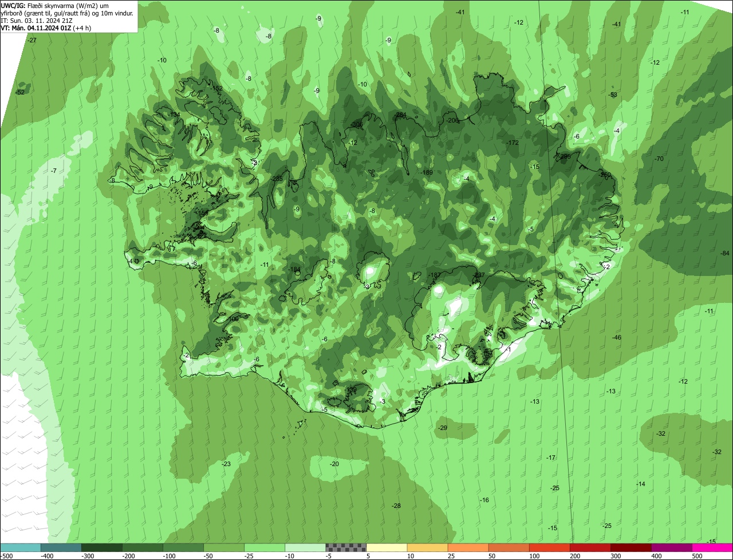733x560 pixels.
Task: Select the -200 to -100 legend color swatch
Action: [x=142, y=547]
